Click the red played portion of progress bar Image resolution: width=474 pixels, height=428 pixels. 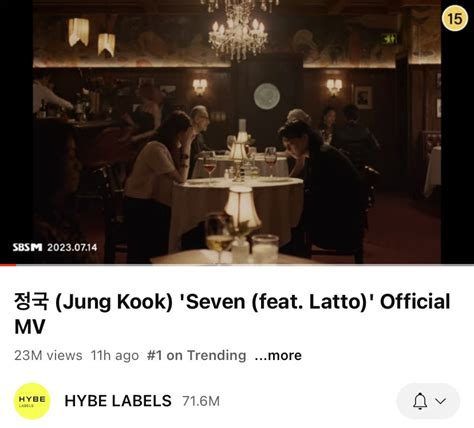click(8, 265)
